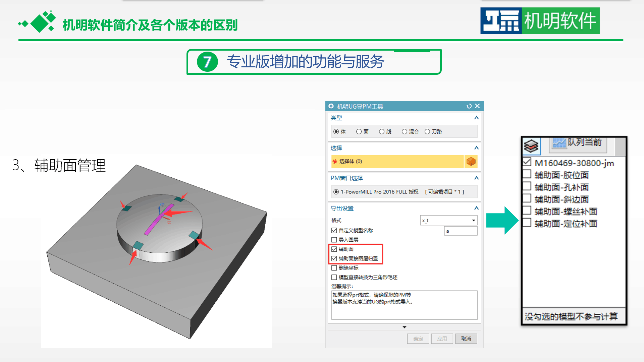Click the 取消 button
This screenshot has height=362, width=644.
coord(466,339)
